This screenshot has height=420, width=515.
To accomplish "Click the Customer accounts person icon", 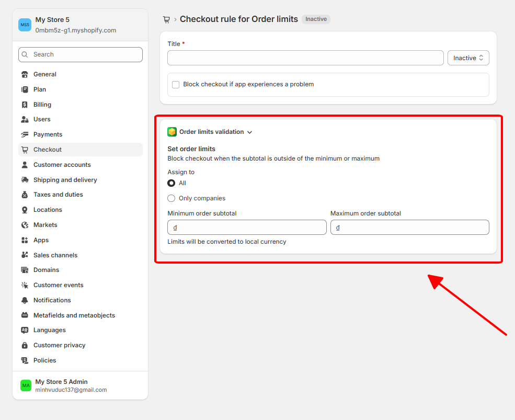I will (25, 165).
